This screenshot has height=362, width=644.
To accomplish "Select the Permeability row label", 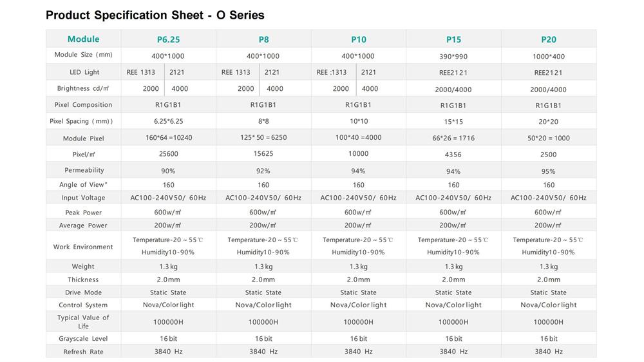I will tap(84, 170).
